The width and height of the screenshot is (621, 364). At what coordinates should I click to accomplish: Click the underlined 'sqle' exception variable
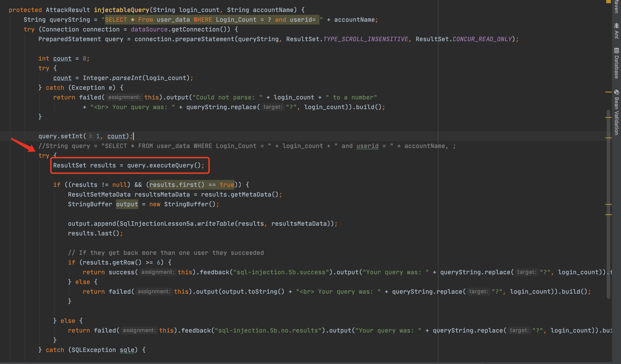coord(127,350)
